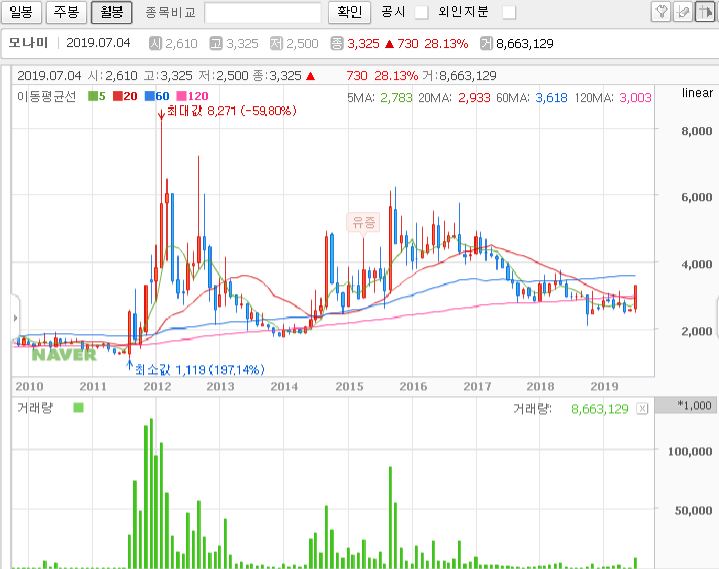Viewport: 719px width, 569px height.
Task: Toggle the linear scale label
Action: coord(697,93)
